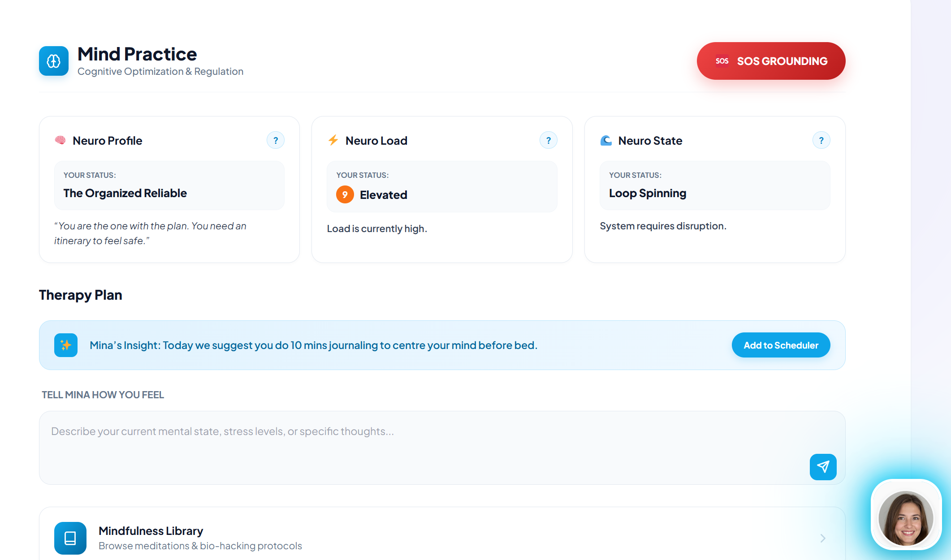
Task: Click the wave Neuro State icon
Action: [606, 140]
